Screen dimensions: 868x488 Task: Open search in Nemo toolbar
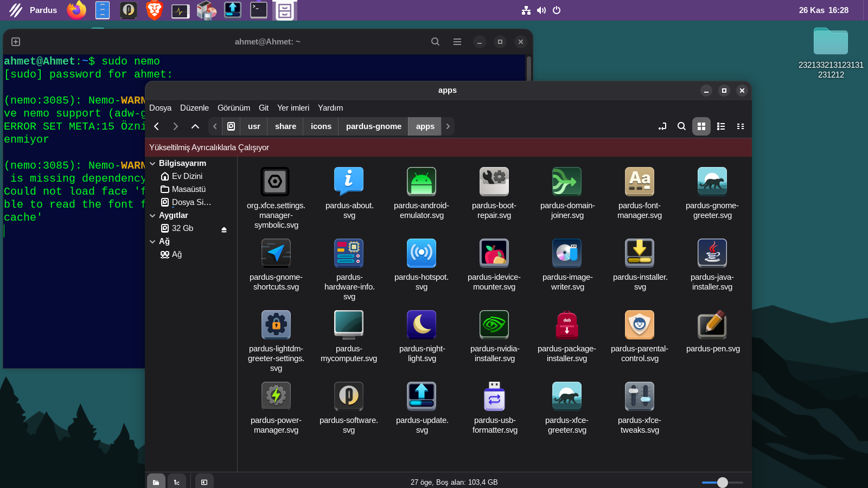coord(681,126)
